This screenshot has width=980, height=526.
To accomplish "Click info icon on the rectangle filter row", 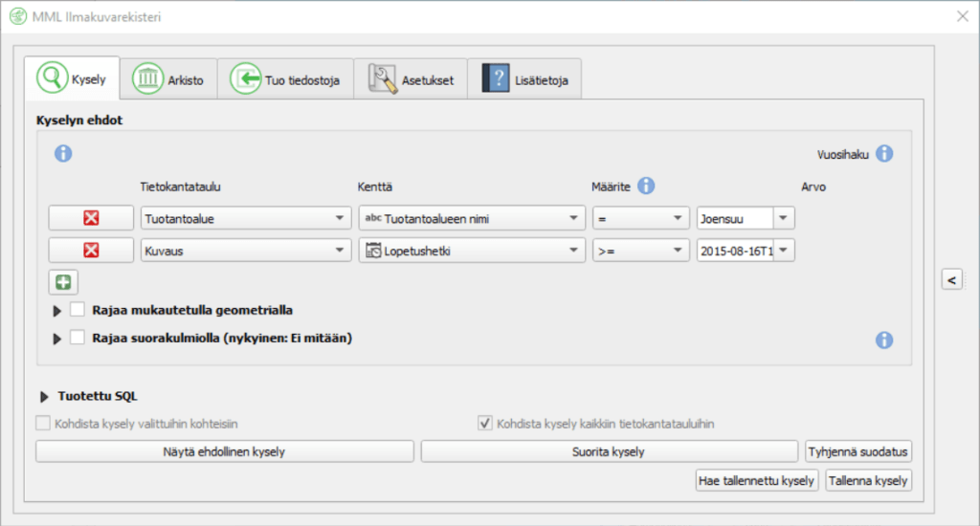I will coord(884,340).
